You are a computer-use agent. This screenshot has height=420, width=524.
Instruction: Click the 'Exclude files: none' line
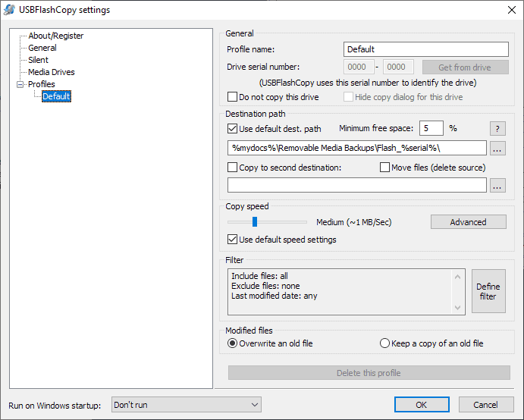[x=265, y=286]
